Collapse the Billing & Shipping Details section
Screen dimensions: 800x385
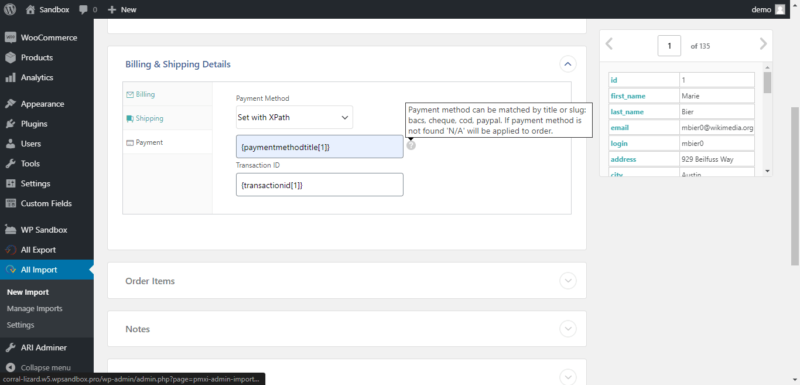tap(568, 64)
